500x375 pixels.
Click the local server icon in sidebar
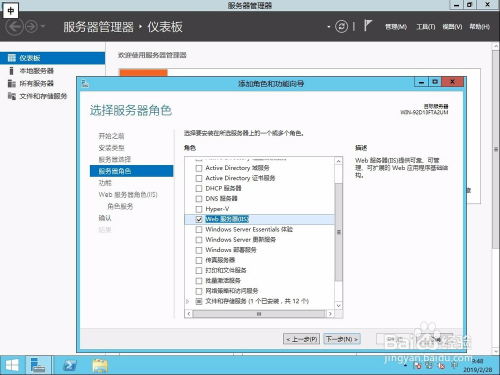(x=12, y=71)
